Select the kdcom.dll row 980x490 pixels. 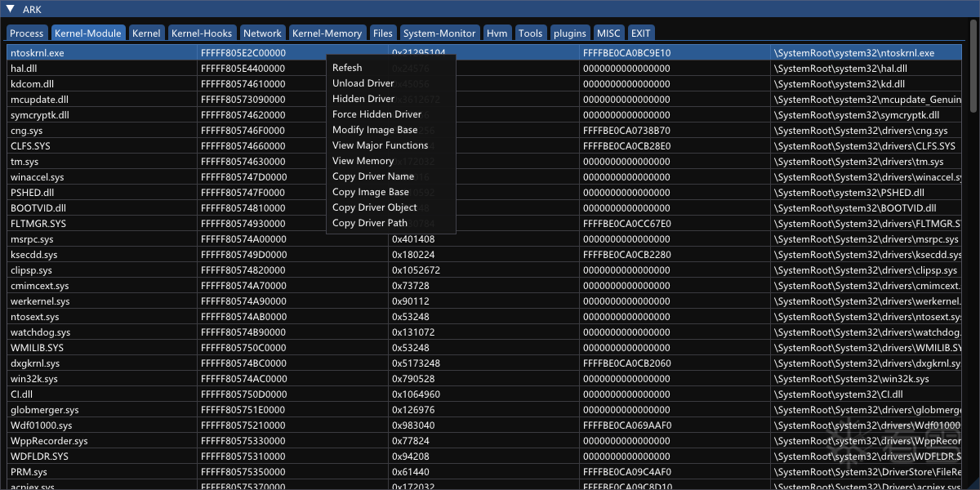[x=483, y=83]
